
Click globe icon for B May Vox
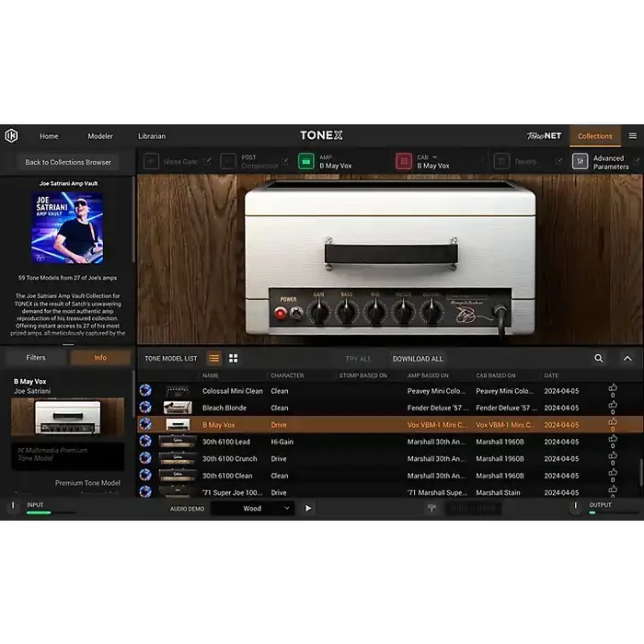click(145, 424)
